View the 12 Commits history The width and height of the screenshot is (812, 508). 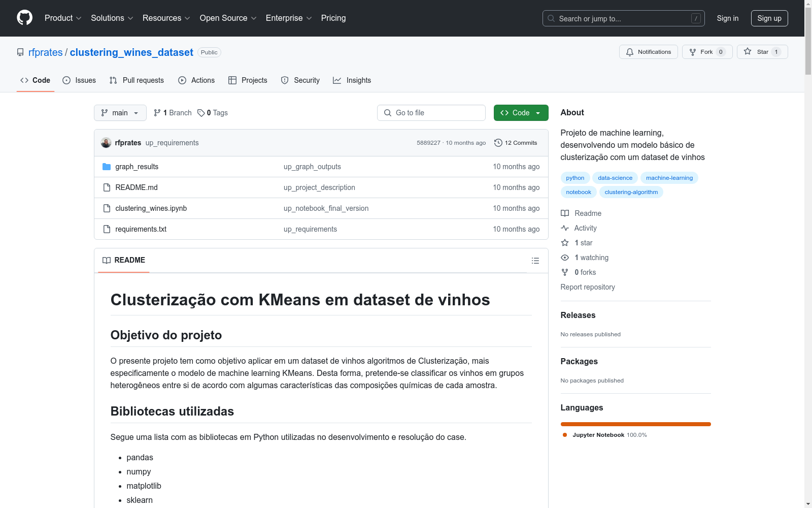(x=516, y=143)
